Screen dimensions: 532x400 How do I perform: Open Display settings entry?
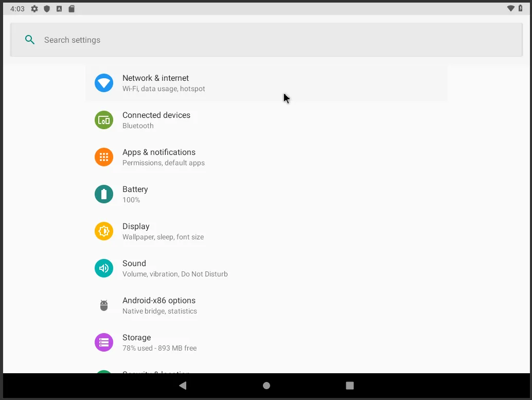267,231
